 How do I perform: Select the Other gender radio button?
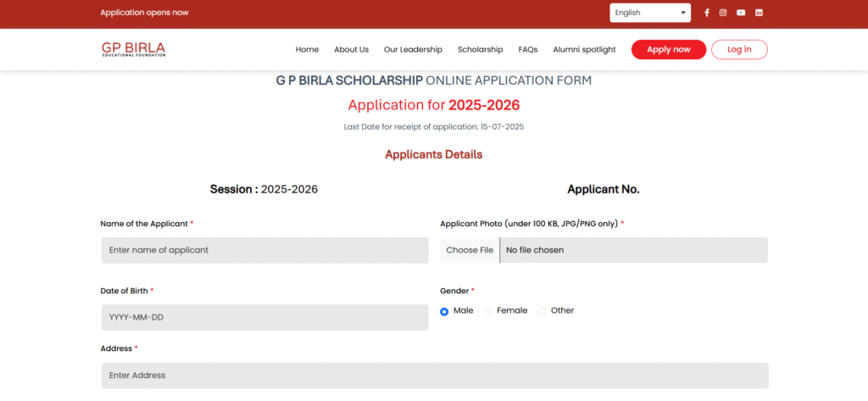click(542, 312)
